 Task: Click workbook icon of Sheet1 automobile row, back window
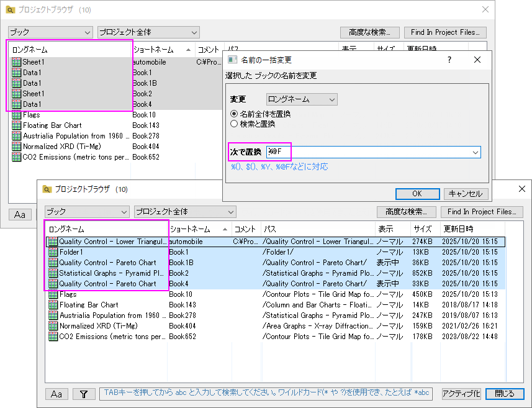click(16, 61)
